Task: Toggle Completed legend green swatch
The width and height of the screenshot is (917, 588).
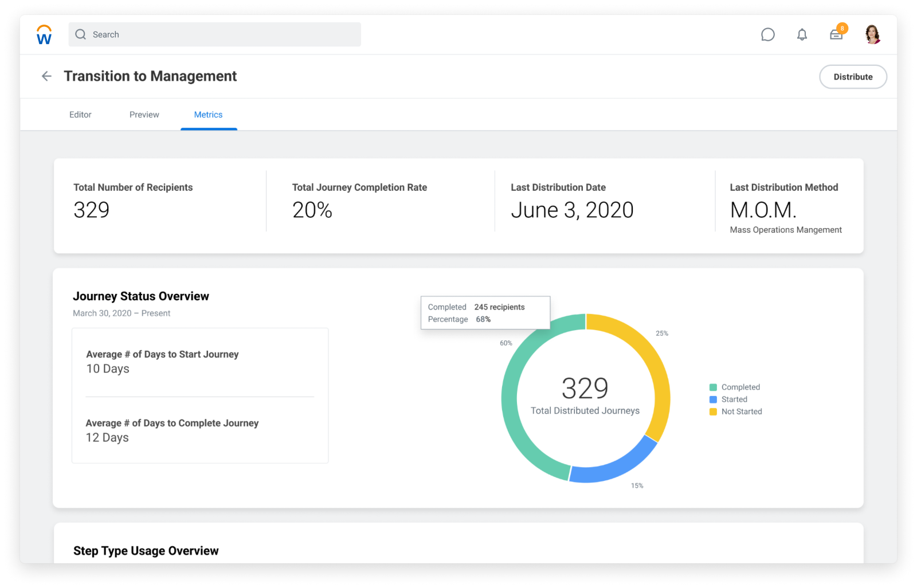Action: tap(713, 387)
